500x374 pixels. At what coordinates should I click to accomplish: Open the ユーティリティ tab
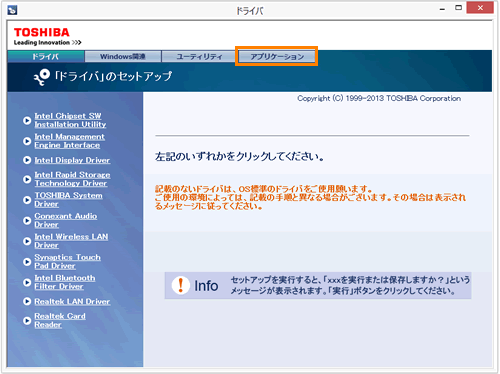(x=199, y=57)
